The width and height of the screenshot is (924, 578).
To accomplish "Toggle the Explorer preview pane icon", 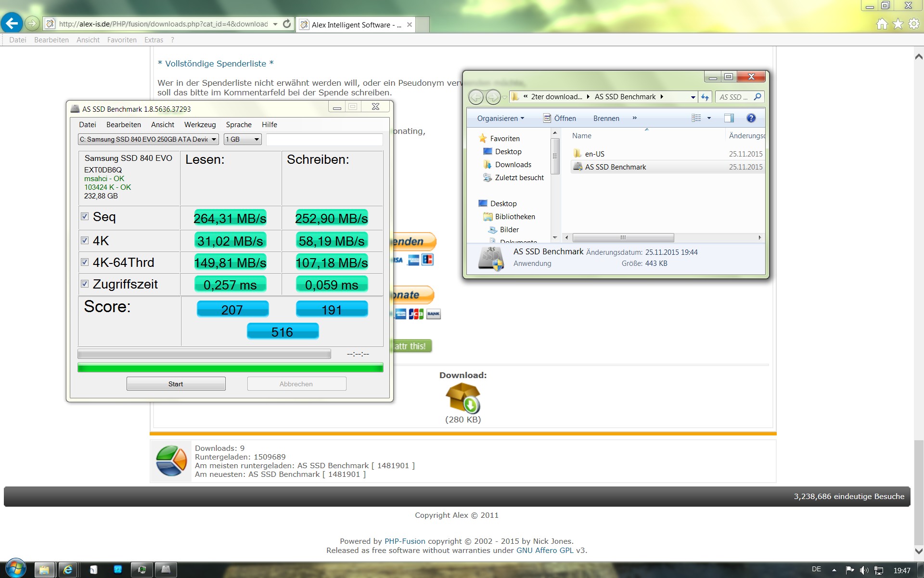I will pos(729,118).
